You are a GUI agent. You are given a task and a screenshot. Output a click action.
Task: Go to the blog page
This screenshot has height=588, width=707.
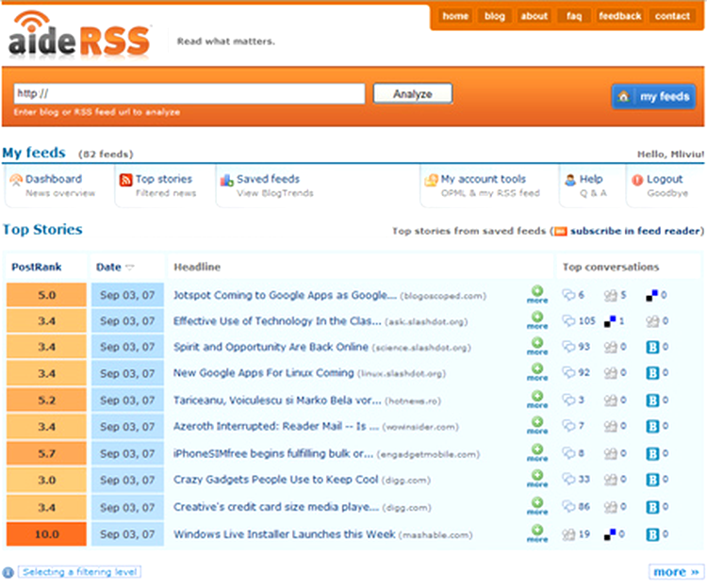coord(495,16)
